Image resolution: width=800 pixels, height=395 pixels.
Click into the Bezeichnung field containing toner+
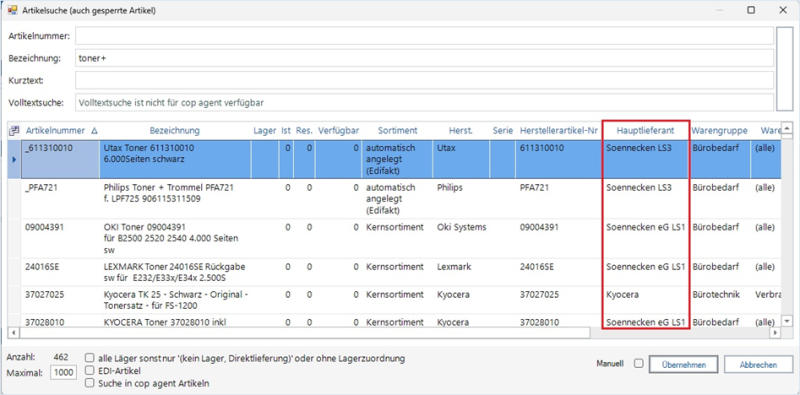pos(424,58)
